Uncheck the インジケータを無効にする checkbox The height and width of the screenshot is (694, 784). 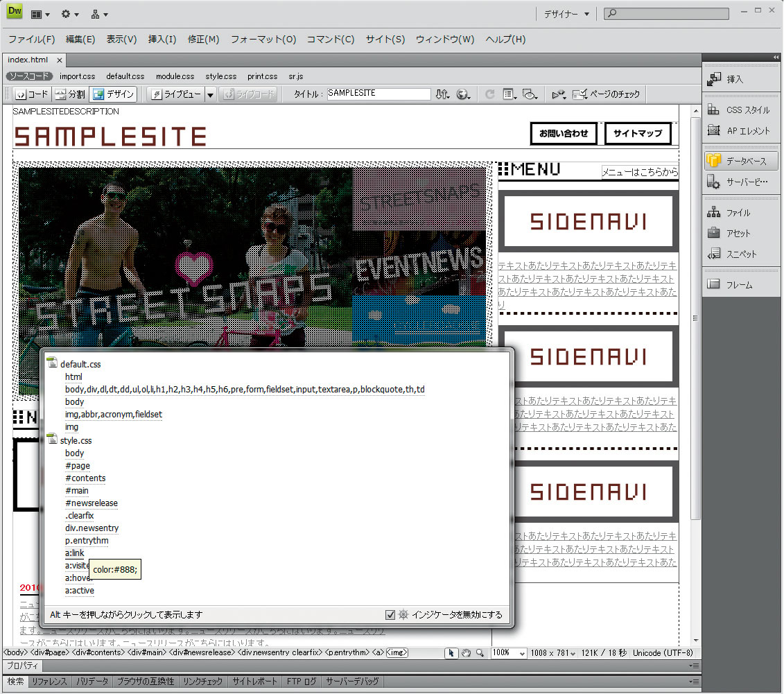pos(390,614)
